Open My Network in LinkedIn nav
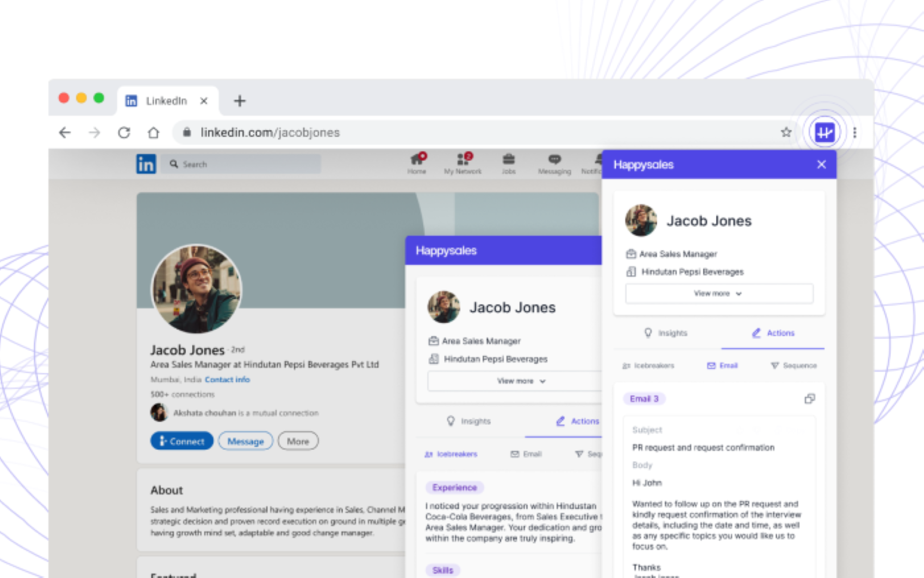The image size is (924, 578). point(463,164)
